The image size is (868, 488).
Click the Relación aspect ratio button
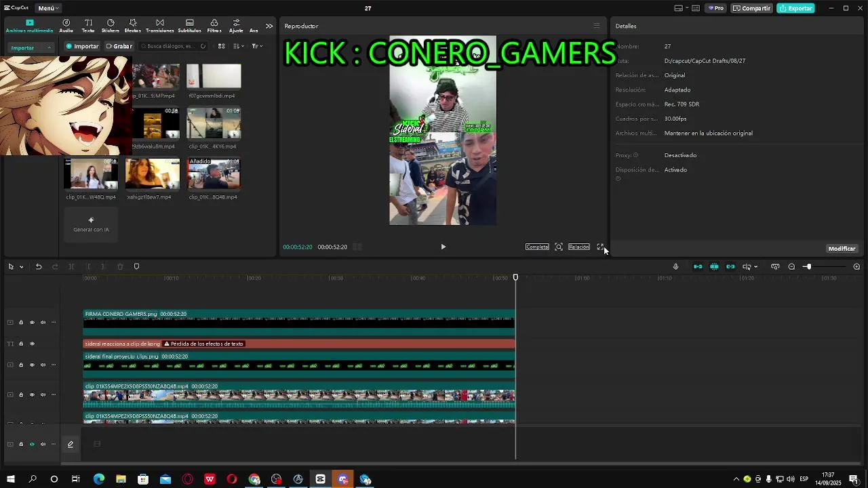coord(578,247)
